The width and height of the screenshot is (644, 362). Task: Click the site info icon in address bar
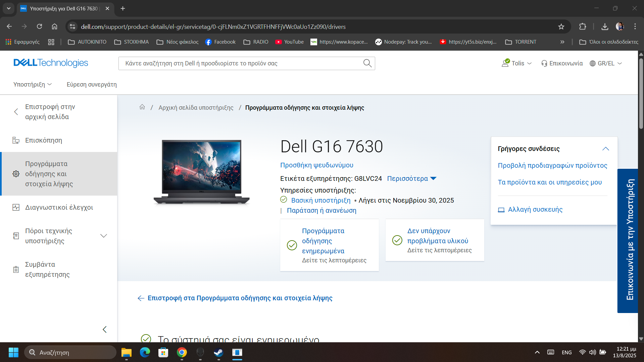[x=72, y=27]
